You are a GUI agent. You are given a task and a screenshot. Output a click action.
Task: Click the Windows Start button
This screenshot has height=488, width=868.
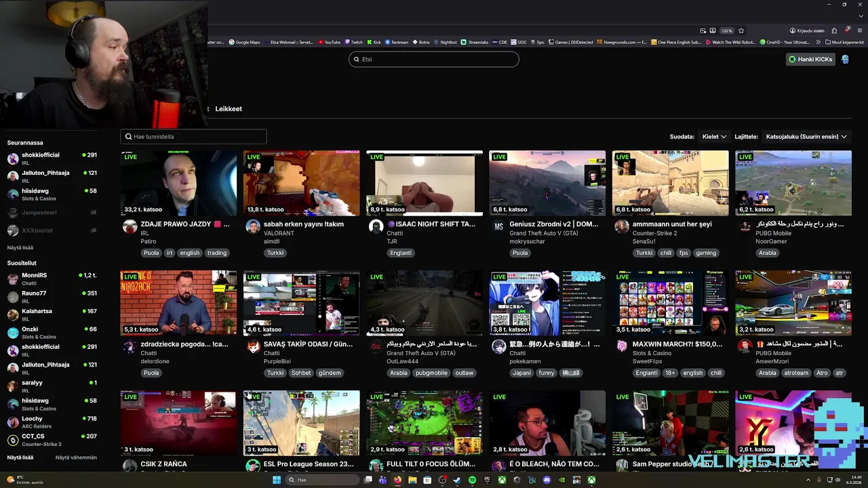pos(277,480)
